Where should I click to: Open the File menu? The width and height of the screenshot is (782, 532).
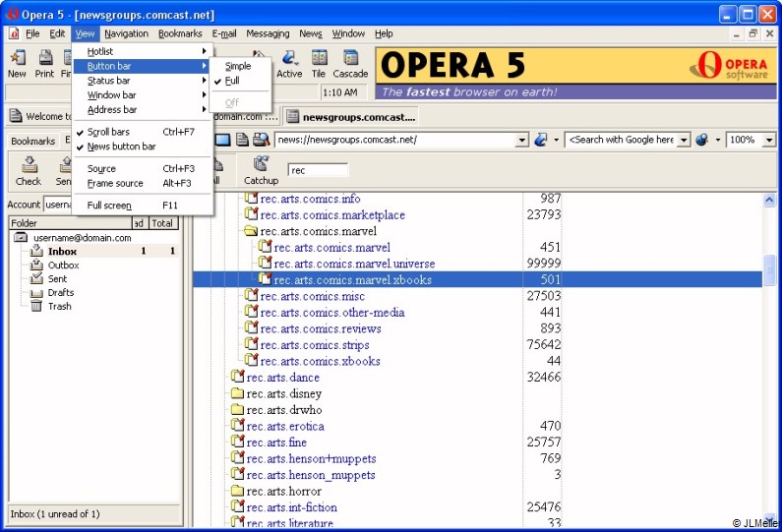tap(32, 33)
